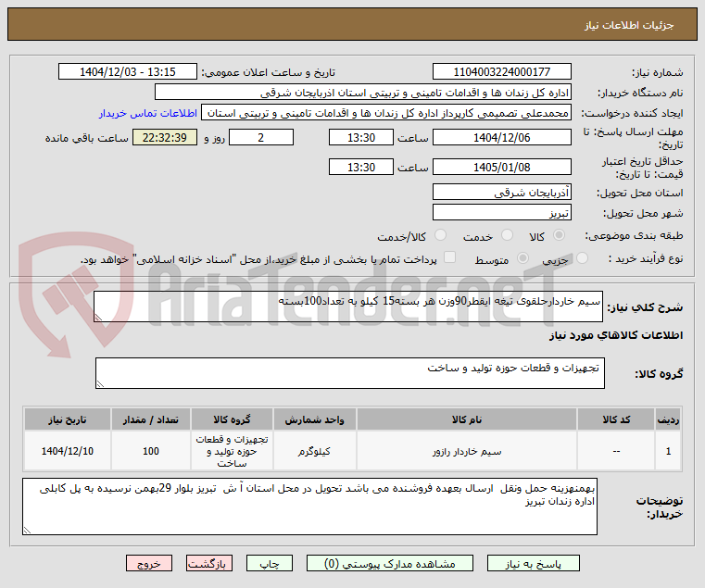
Task: Open مشاهده مدارک پیوستی (0) button
Action: pyautogui.click(x=389, y=563)
